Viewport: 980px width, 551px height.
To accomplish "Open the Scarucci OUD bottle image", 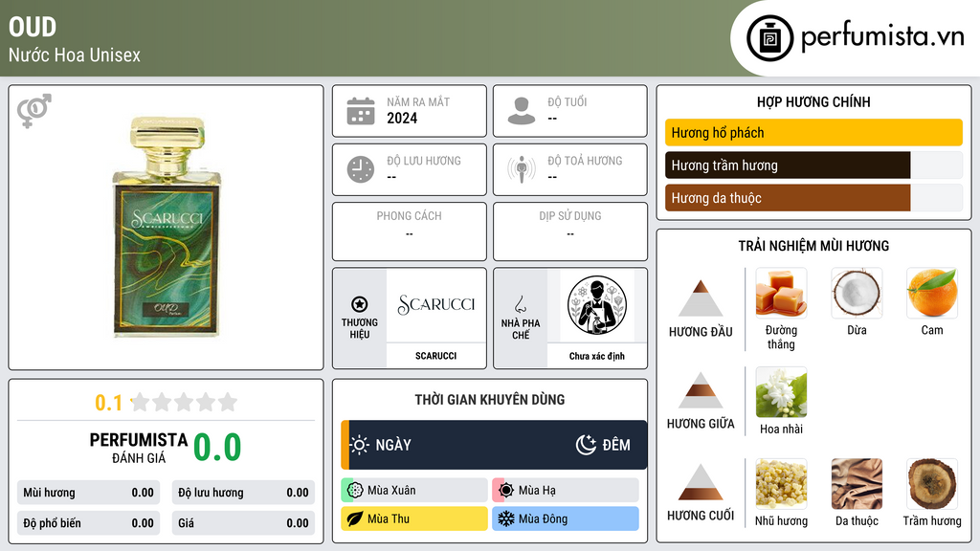I will point(167,228).
